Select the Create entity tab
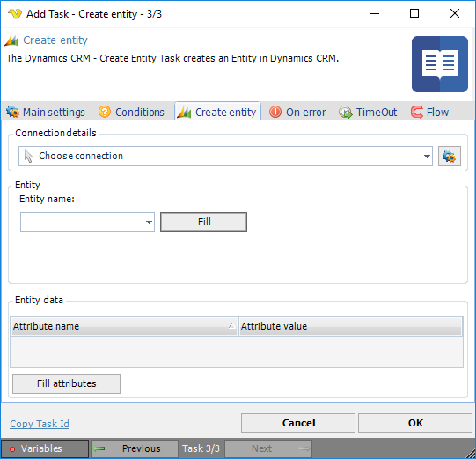Screen dimensions: 476x459 pyautogui.click(x=217, y=112)
